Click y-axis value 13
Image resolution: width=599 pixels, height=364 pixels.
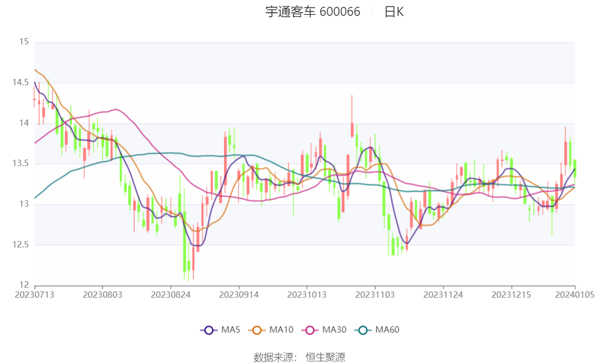tap(24, 204)
